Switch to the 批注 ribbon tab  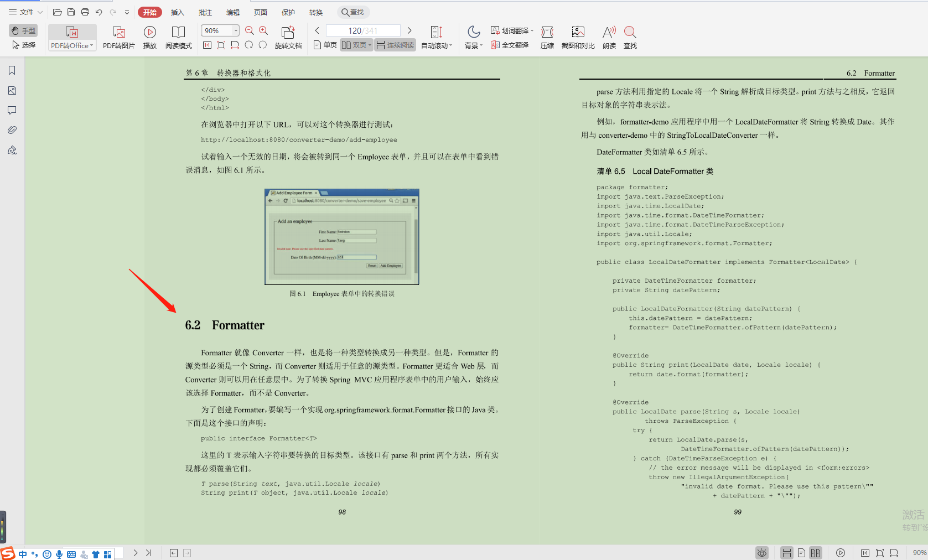tap(205, 12)
